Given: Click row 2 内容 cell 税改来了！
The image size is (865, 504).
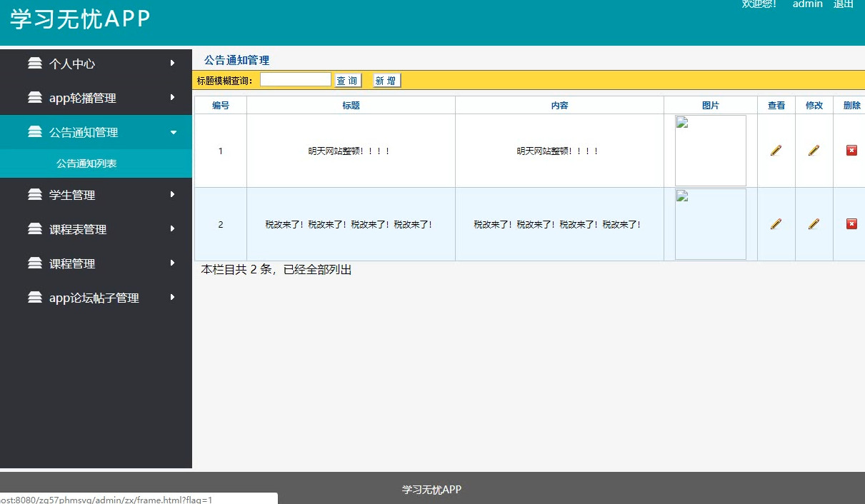Looking at the screenshot, I should 559,224.
